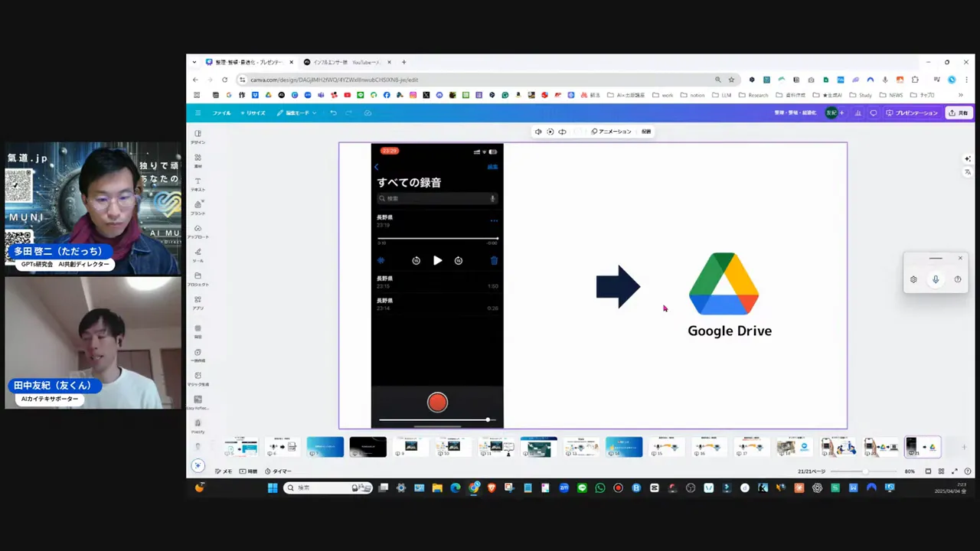
Task: Select the 素材 (Elements) sidebar icon
Action: (x=198, y=159)
